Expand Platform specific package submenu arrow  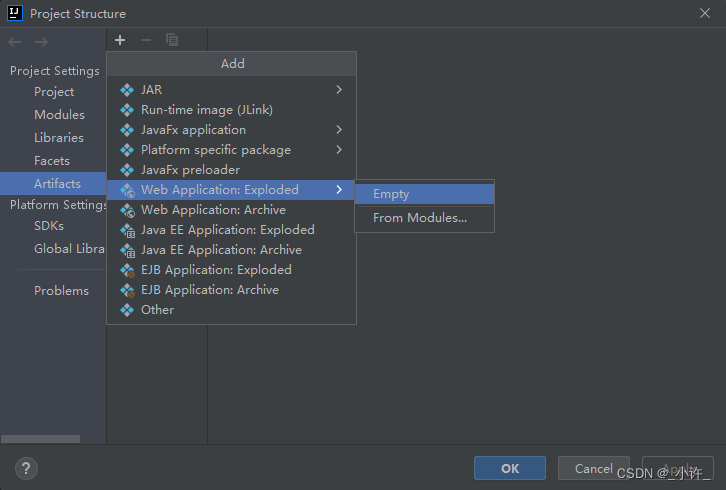(x=339, y=150)
